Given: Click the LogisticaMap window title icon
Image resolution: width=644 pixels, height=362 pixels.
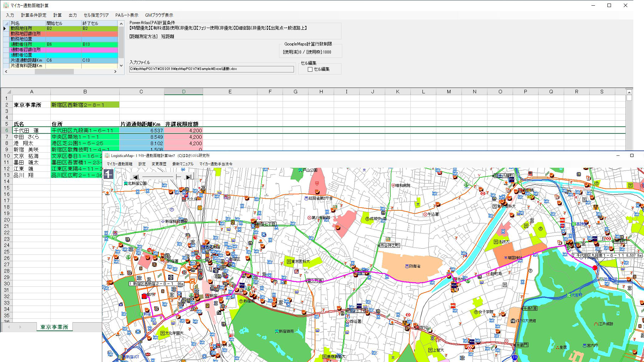Looking at the screenshot, I should 107,155.
